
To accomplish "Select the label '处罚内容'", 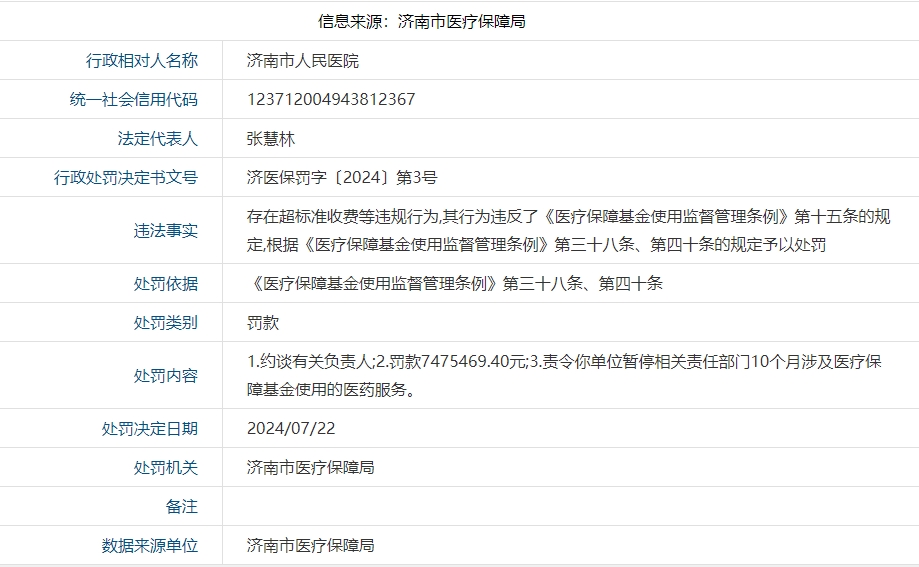I will 166,375.
